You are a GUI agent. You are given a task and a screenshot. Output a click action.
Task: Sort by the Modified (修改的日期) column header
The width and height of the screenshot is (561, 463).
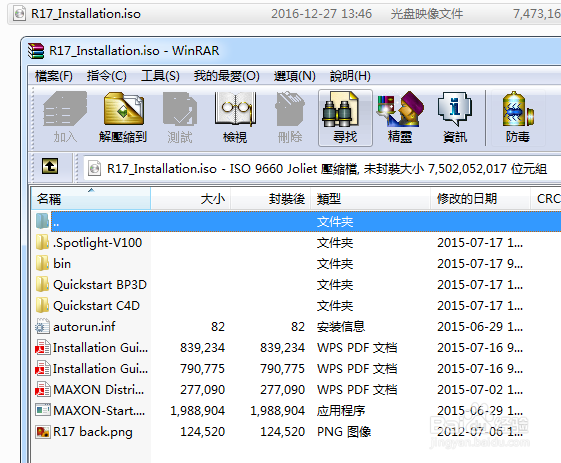[480, 198]
